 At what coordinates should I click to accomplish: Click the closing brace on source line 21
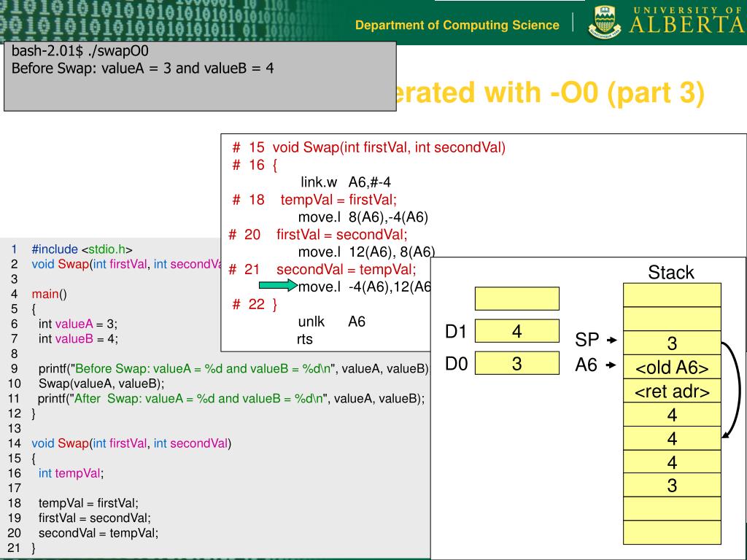click(34, 548)
